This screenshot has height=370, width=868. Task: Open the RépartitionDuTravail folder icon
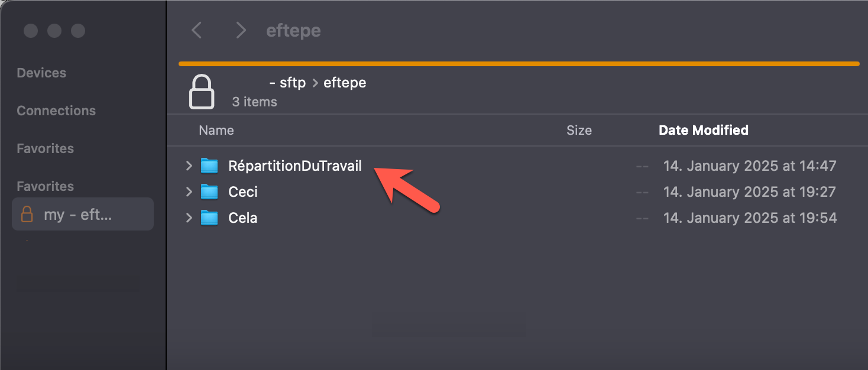click(x=210, y=165)
